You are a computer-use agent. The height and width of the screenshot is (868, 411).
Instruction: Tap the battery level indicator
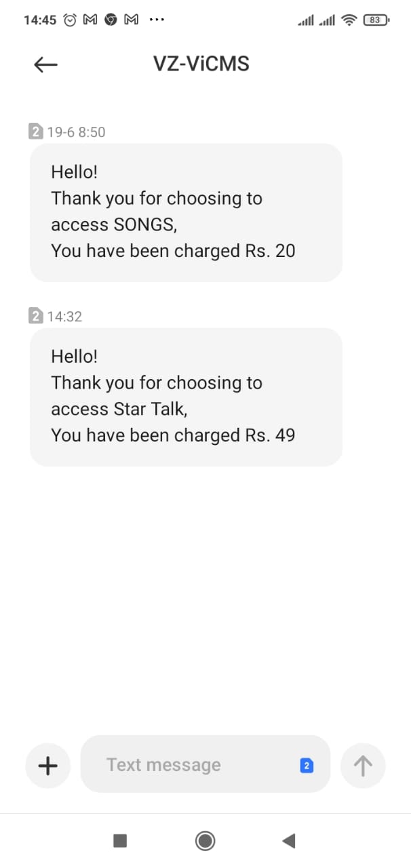[375, 20]
